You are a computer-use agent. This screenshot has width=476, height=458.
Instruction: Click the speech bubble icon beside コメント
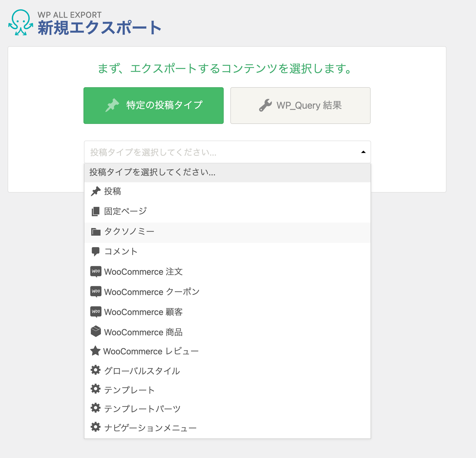tap(95, 252)
